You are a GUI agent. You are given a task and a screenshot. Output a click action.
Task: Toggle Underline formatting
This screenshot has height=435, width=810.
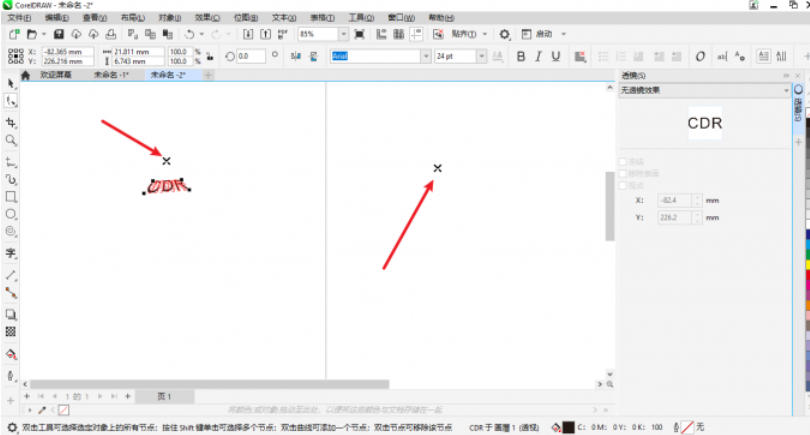tap(556, 56)
